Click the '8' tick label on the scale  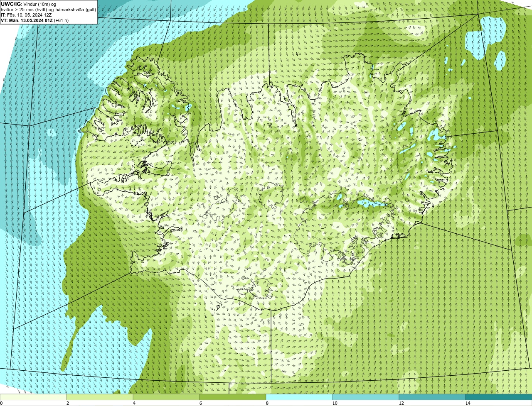(267, 403)
